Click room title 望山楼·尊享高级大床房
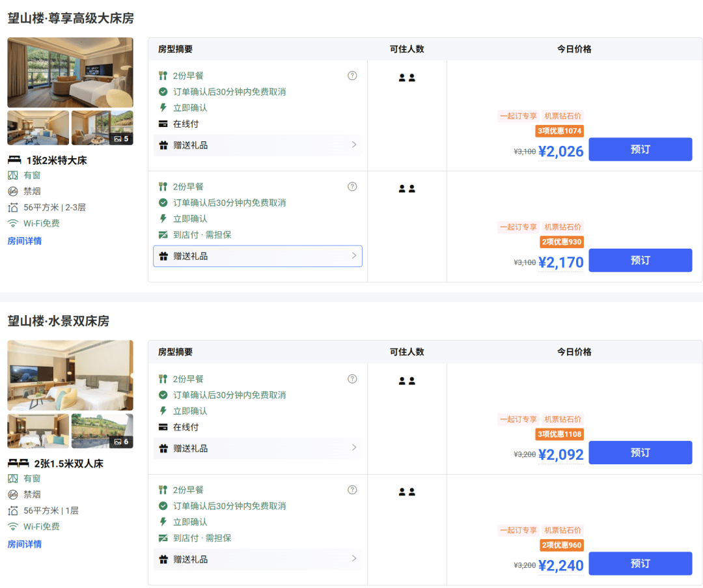703x588 pixels. [x=71, y=18]
